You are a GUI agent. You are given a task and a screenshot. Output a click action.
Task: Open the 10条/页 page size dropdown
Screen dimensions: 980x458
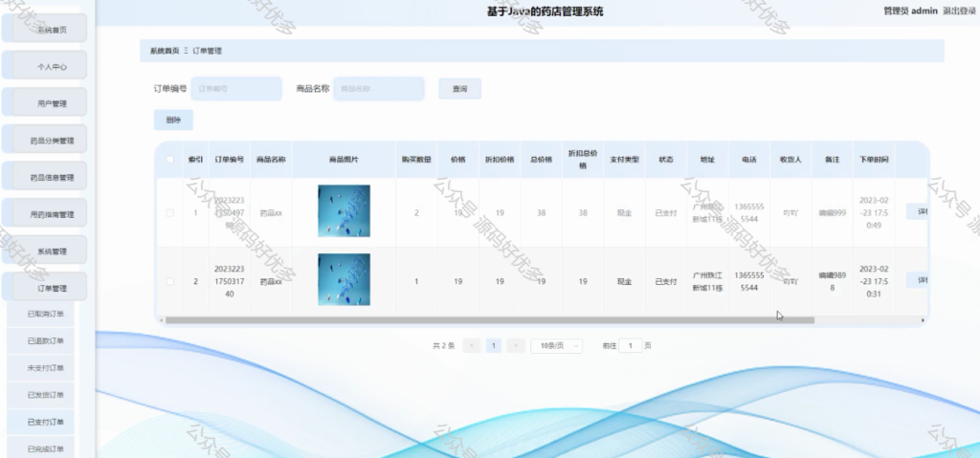pos(556,345)
